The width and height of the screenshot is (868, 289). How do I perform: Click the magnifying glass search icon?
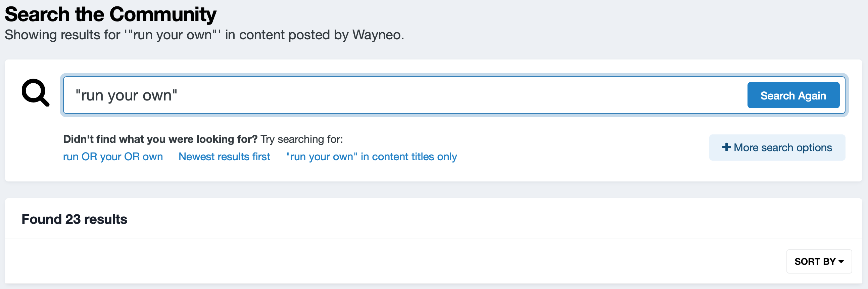(35, 93)
